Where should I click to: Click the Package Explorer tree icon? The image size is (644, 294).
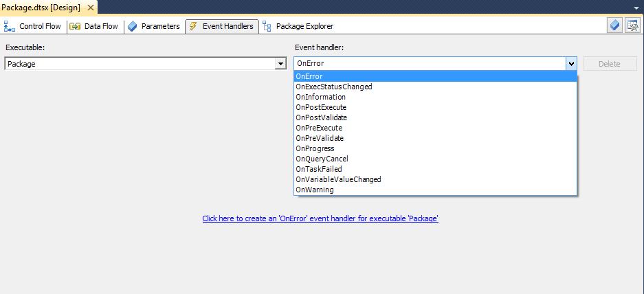(x=267, y=27)
